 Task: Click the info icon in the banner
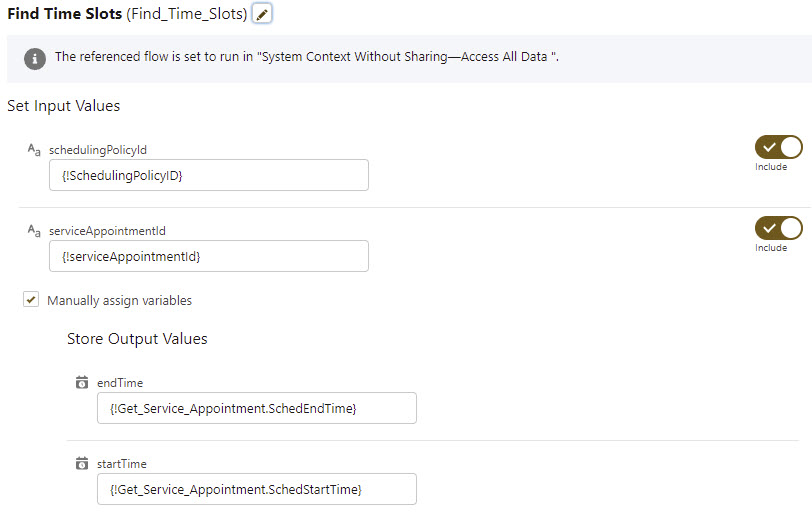35,58
